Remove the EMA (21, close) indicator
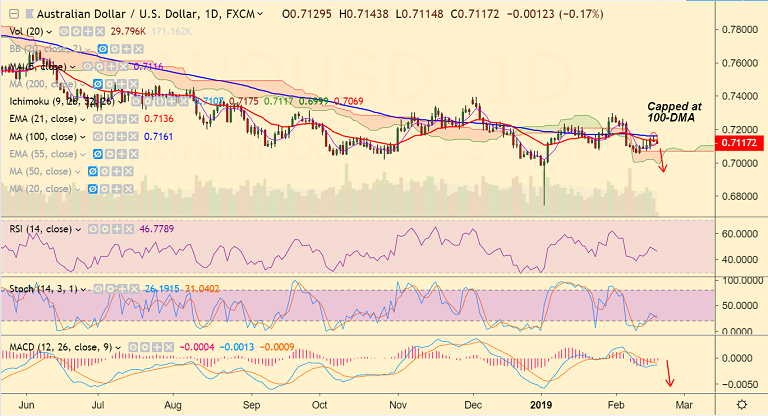Screen dimensions: 768x416 coord(134,119)
